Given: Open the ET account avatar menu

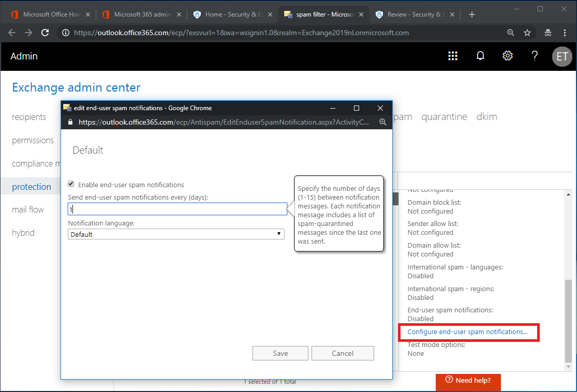Looking at the screenshot, I should (x=562, y=56).
